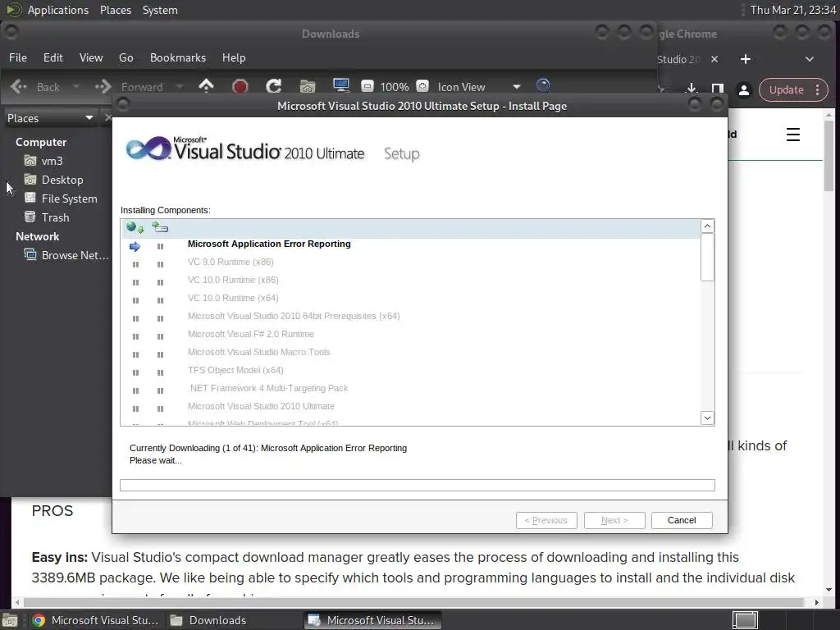The image size is (840, 630).
Task: Open the Forward history dropdown arrow
Action: [180, 87]
